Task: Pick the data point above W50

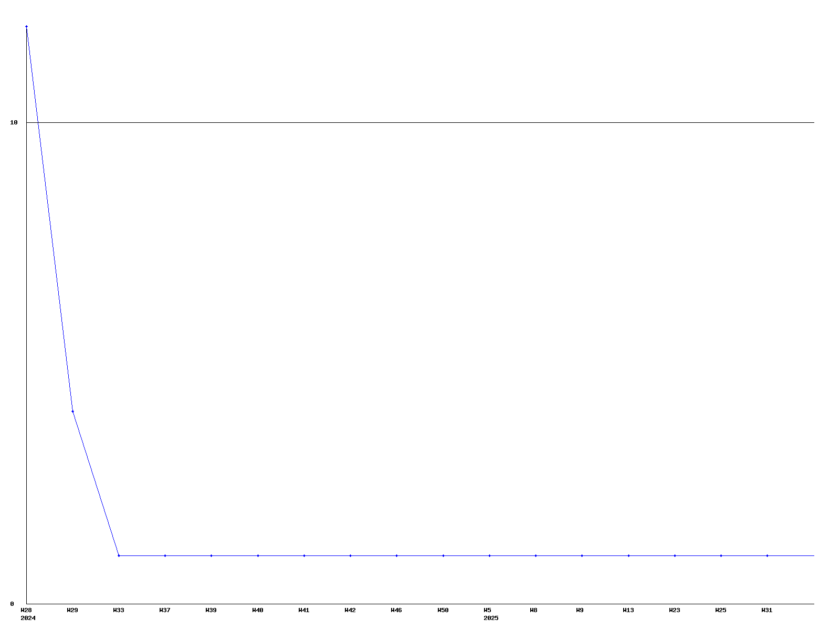Action: coord(443,555)
